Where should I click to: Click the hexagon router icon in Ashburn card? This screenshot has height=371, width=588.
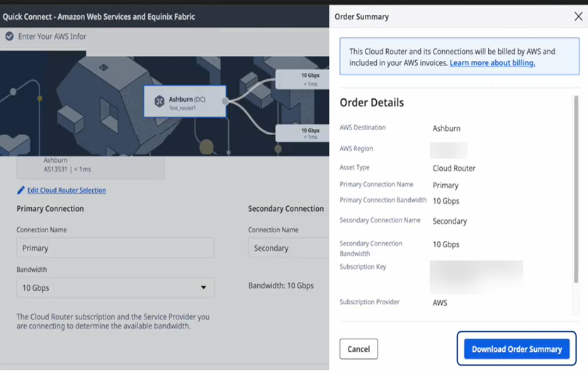159,101
